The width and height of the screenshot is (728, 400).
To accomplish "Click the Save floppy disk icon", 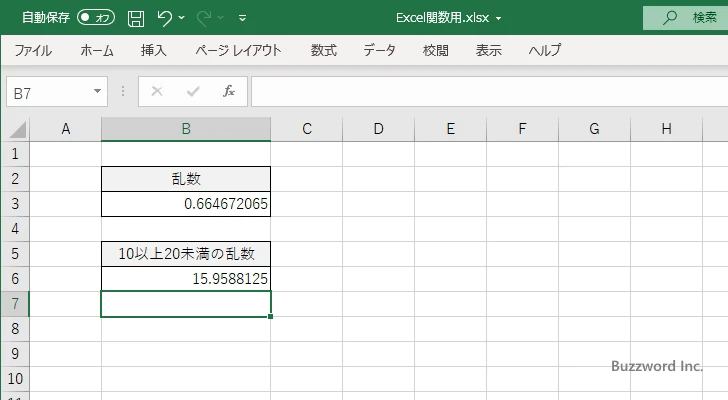I will [136, 18].
